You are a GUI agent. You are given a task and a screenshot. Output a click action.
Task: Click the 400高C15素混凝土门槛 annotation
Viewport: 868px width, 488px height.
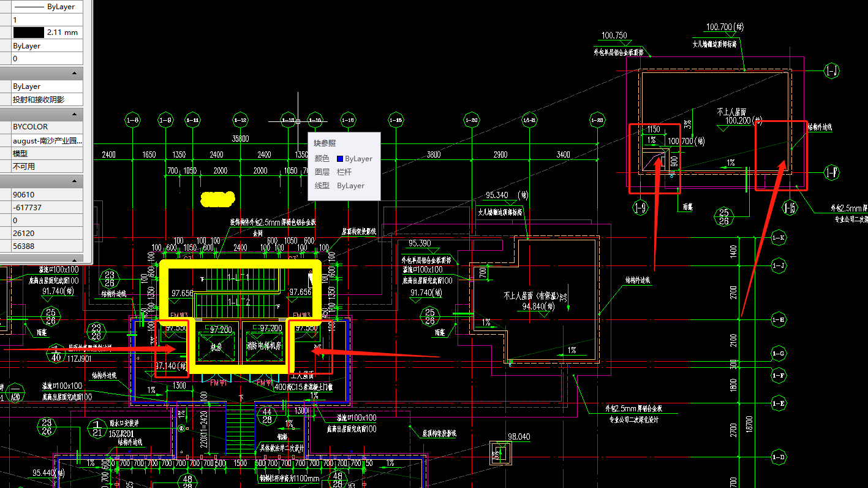pos(303,387)
